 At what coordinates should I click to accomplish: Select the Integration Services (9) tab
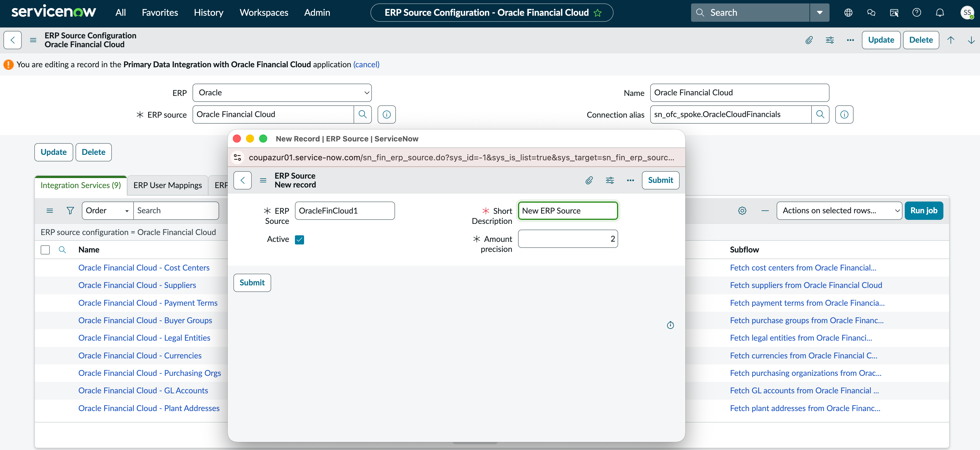click(x=81, y=185)
